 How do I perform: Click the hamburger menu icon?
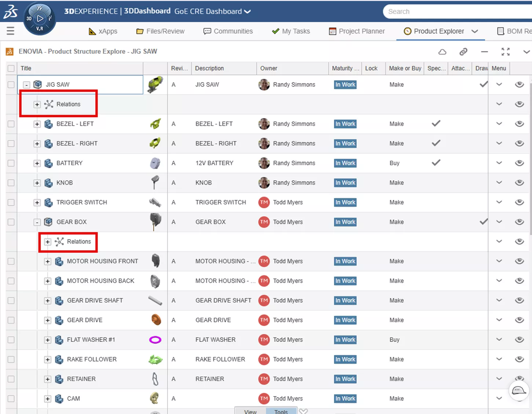tap(10, 31)
